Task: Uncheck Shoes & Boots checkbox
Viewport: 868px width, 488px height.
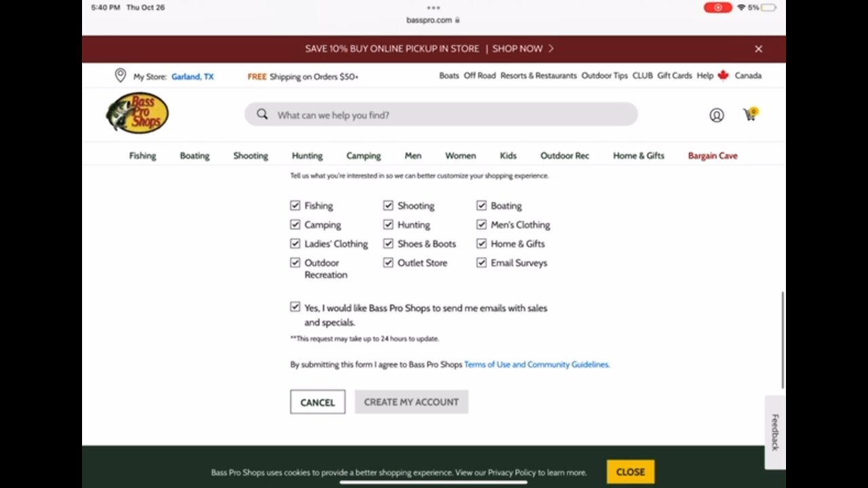Action: tap(388, 243)
